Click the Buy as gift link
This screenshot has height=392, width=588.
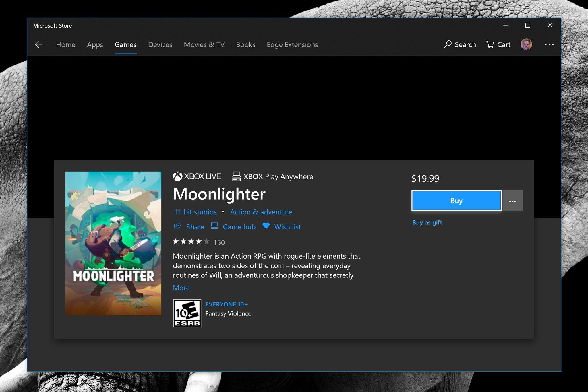(x=427, y=222)
